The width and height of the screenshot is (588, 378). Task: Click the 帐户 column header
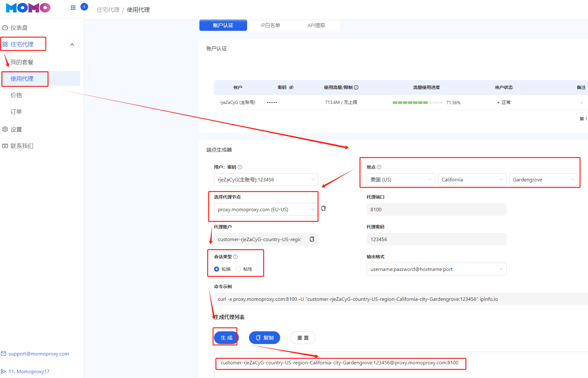coord(238,87)
